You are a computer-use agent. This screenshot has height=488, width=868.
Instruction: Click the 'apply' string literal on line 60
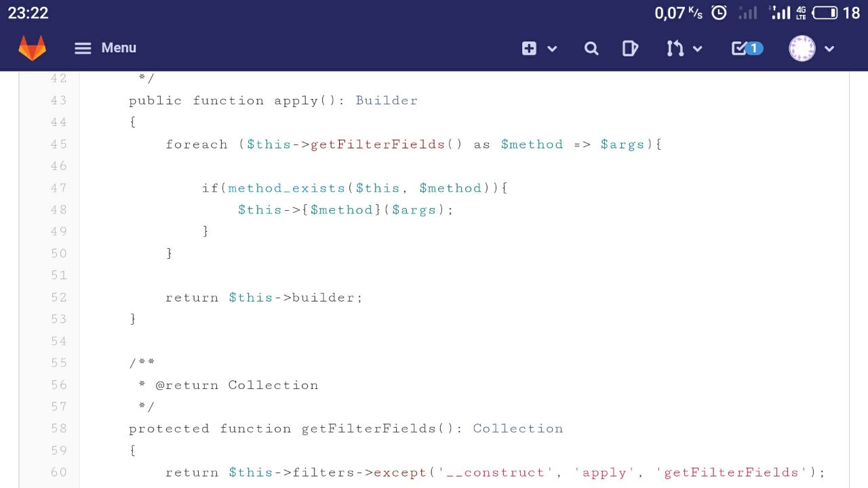tap(604, 472)
